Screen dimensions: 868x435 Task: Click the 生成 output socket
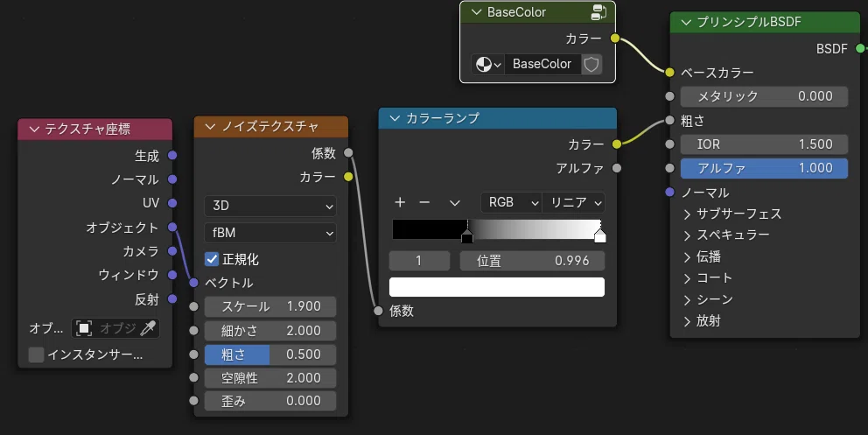coord(172,156)
